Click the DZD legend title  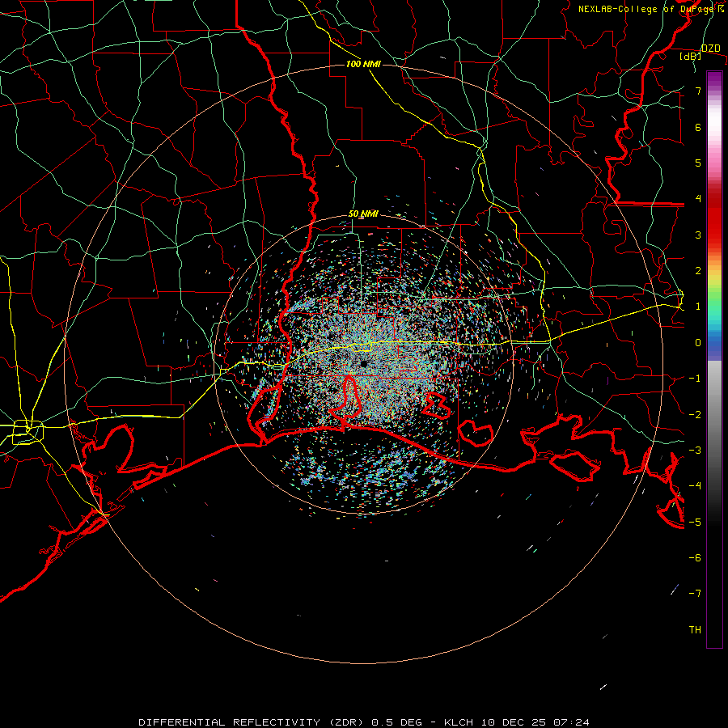click(710, 49)
